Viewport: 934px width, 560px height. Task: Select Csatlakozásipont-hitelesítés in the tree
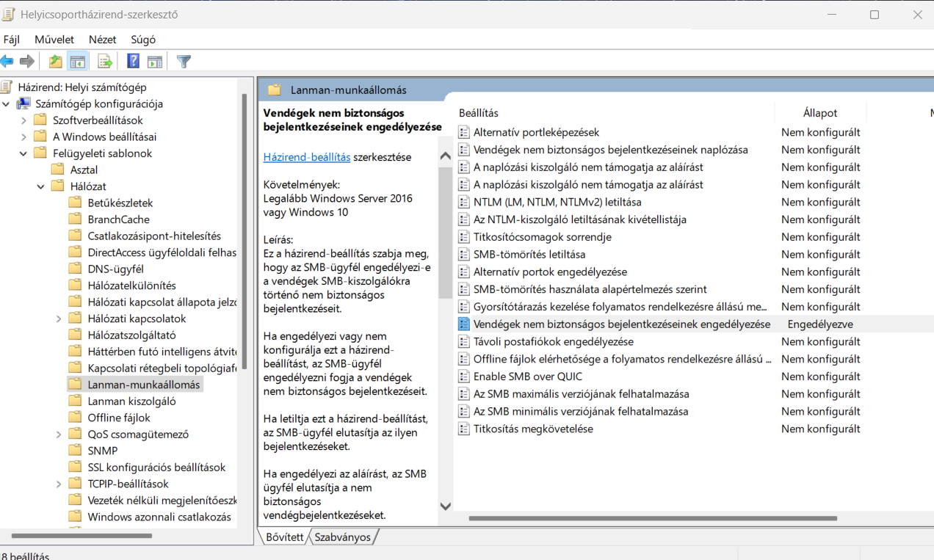click(154, 236)
